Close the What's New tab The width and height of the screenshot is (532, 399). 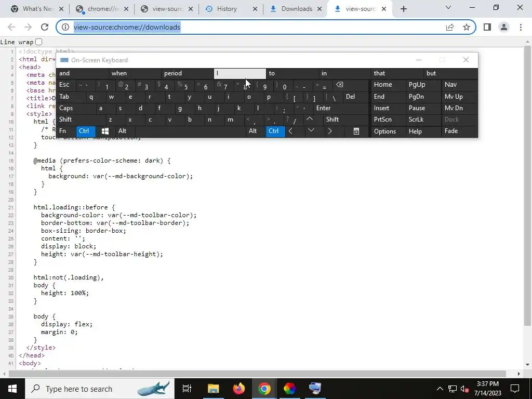[x=61, y=9]
